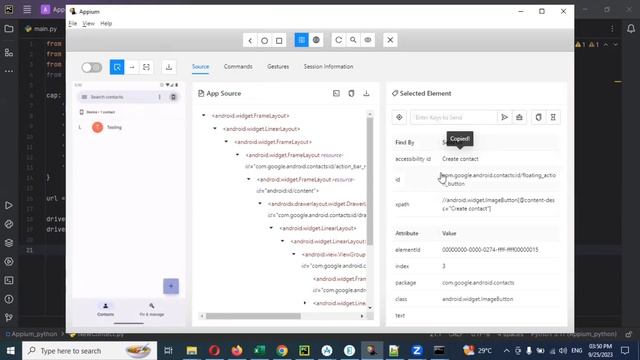Image resolution: width=640 pixels, height=360 pixels.
Task: Open the Help menu in Appium
Action: pos(106,23)
